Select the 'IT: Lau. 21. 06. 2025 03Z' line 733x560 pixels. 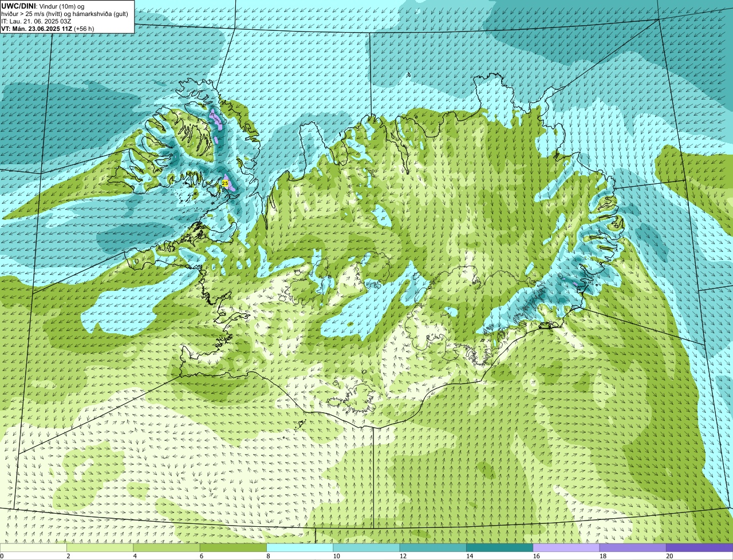pos(36,21)
